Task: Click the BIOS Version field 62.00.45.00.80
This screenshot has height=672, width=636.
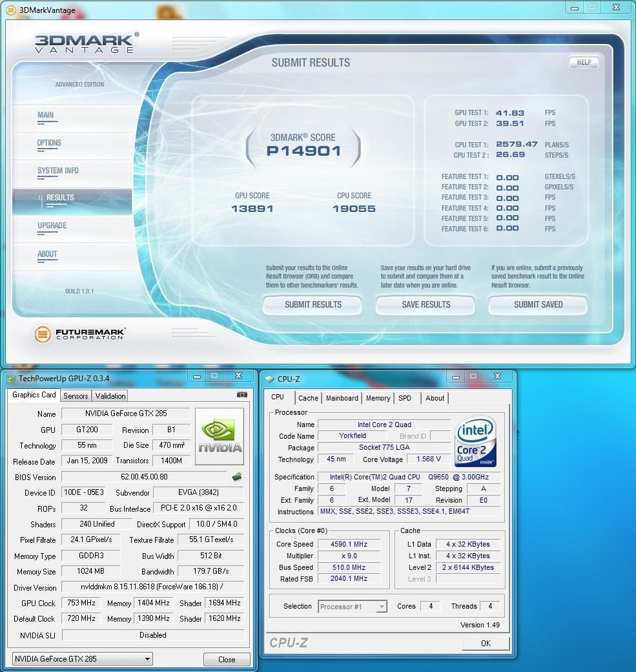Action: point(144,477)
